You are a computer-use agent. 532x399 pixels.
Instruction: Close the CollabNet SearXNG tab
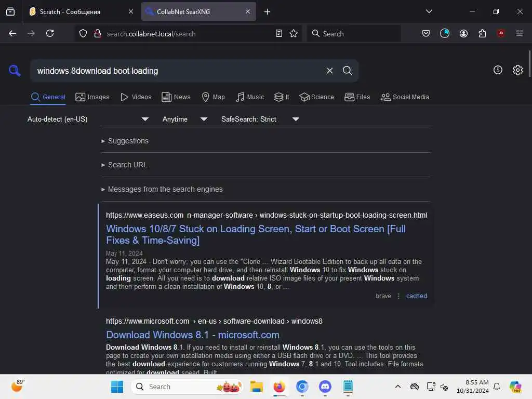(x=248, y=11)
